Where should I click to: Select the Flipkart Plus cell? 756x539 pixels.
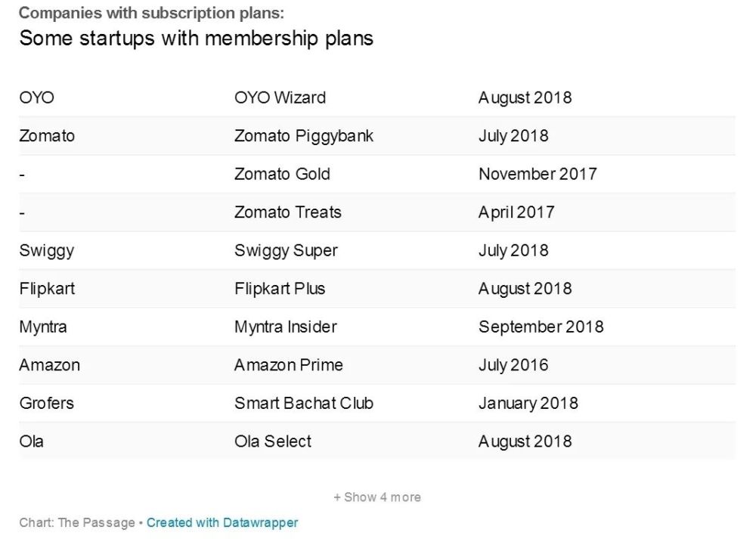click(x=280, y=289)
